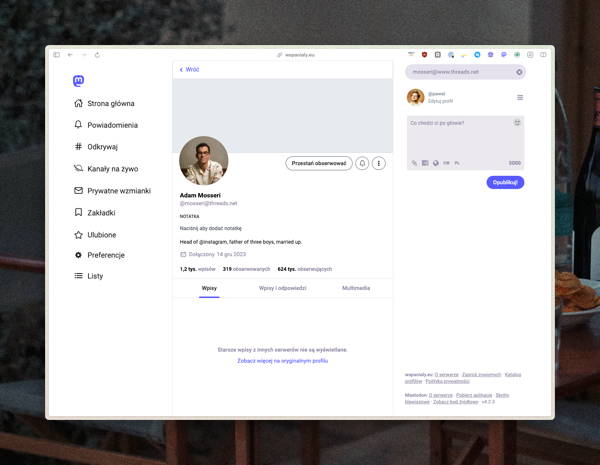Click the Co chodzi ci po głowie text area
The image size is (600, 465).
pos(460,135)
